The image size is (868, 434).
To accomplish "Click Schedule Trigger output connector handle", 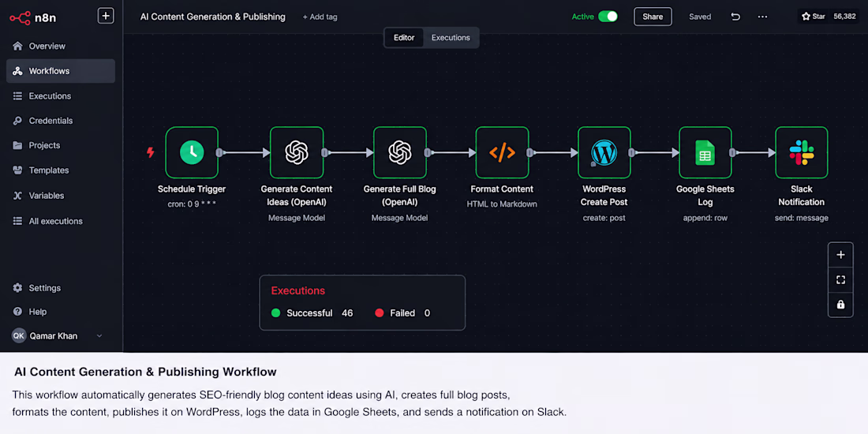I will [x=220, y=153].
